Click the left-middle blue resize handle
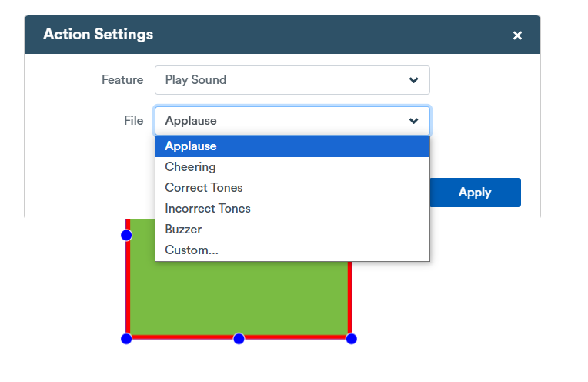The image size is (588, 382). pyautogui.click(x=126, y=235)
